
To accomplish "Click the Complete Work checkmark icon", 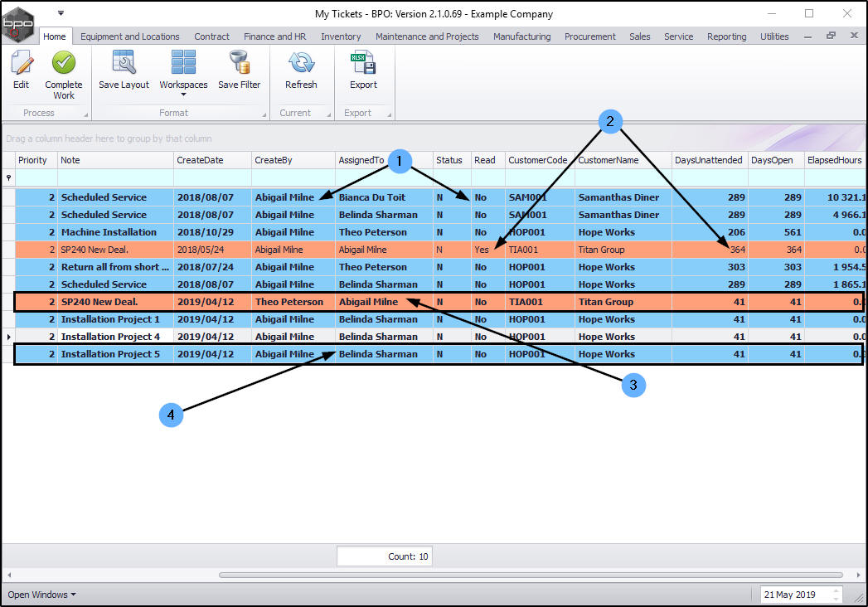I will (x=64, y=62).
